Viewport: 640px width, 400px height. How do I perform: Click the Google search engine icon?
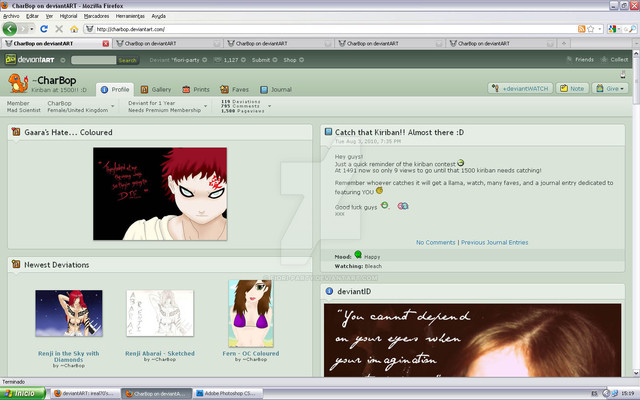click(611, 29)
